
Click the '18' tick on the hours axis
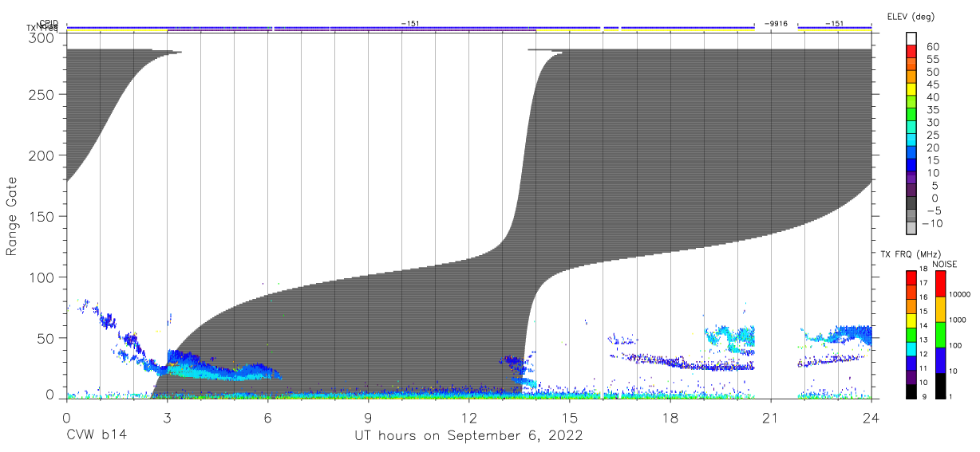[x=670, y=417]
